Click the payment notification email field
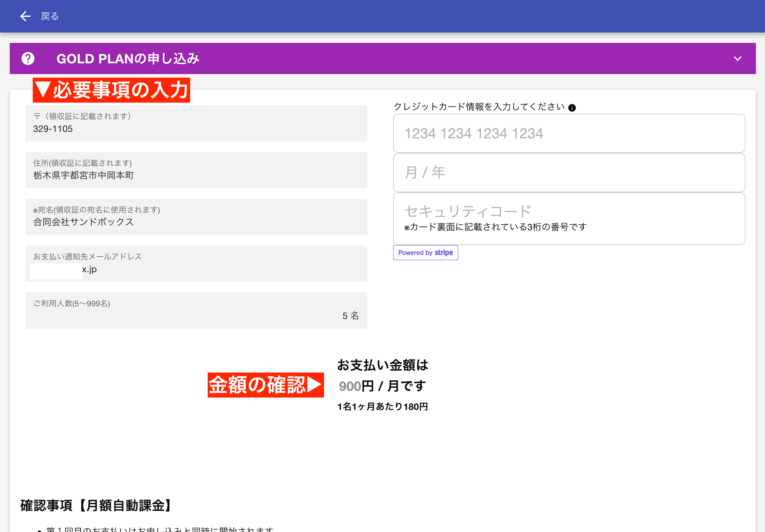This screenshot has width=765, height=532. tap(196, 264)
